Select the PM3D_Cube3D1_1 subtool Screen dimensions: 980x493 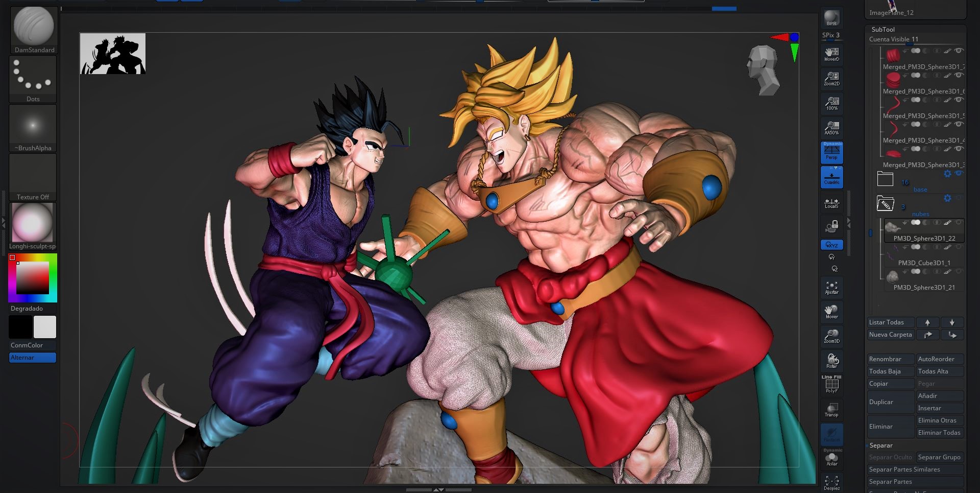(924, 255)
